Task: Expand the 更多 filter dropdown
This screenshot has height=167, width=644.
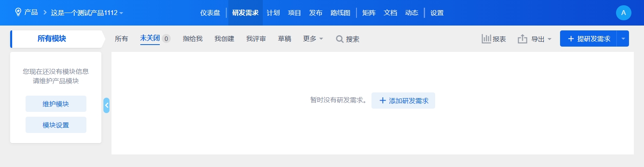Action: click(x=313, y=39)
